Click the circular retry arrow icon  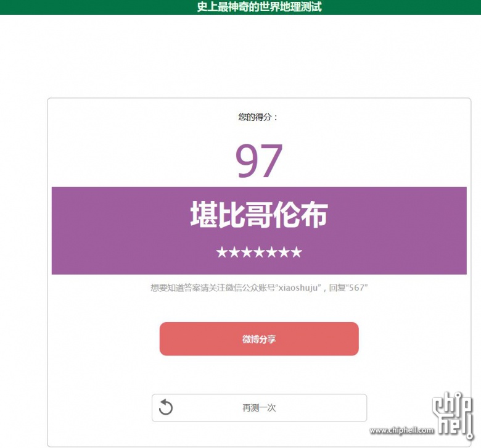coord(166,407)
